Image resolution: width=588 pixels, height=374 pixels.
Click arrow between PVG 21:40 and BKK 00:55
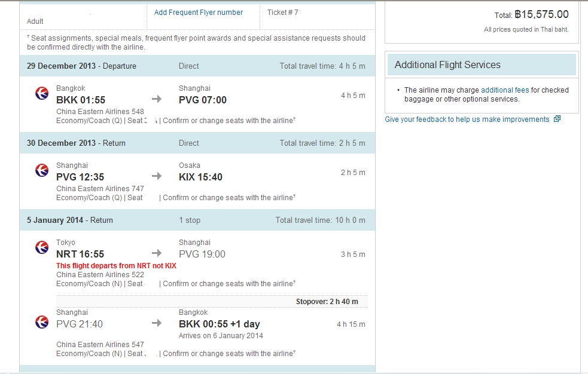(x=156, y=323)
